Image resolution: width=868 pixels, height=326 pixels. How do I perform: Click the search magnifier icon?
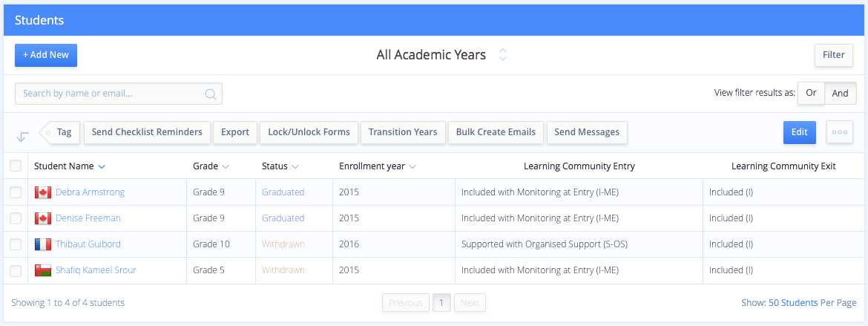[x=210, y=94]
